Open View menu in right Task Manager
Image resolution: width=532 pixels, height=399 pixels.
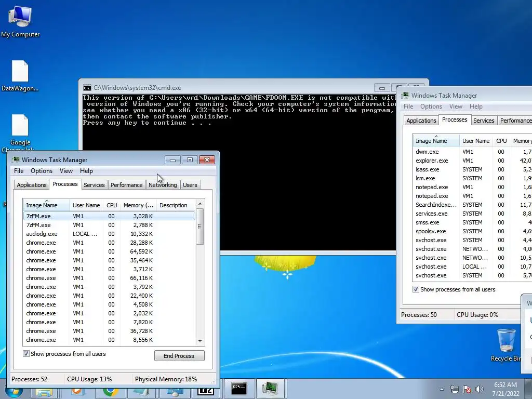456,106
